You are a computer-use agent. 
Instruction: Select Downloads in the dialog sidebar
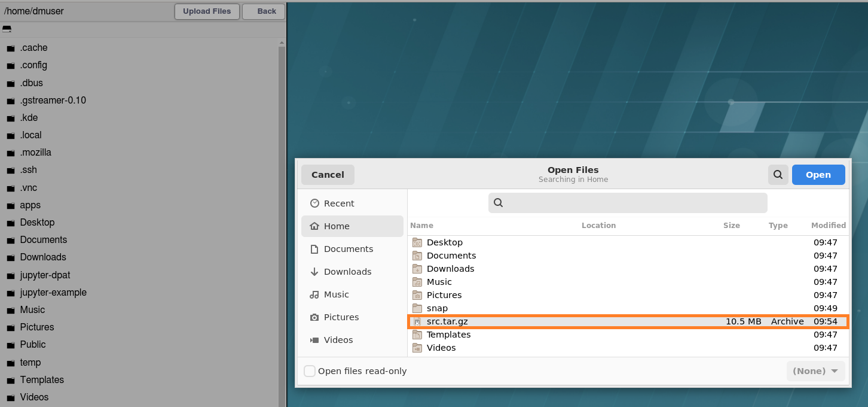coord(347,272)
